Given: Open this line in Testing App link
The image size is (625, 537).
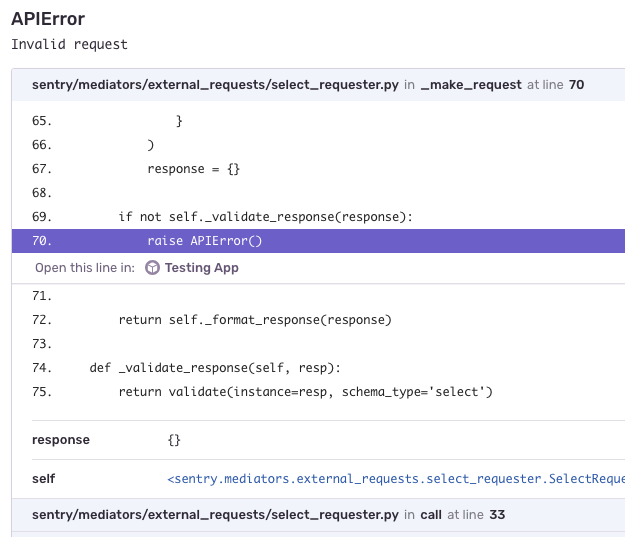Looking at the screenshot, I should point(192,268).
